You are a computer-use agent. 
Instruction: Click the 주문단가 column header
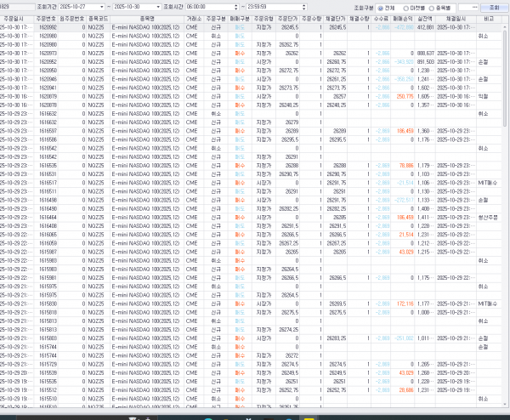click(287, 19)
